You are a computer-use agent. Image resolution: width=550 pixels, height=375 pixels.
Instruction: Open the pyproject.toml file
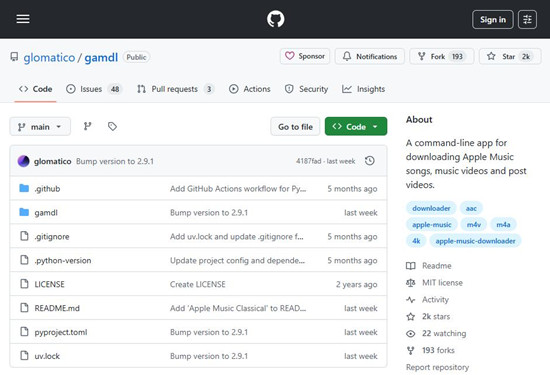click(x=61, y=332)
